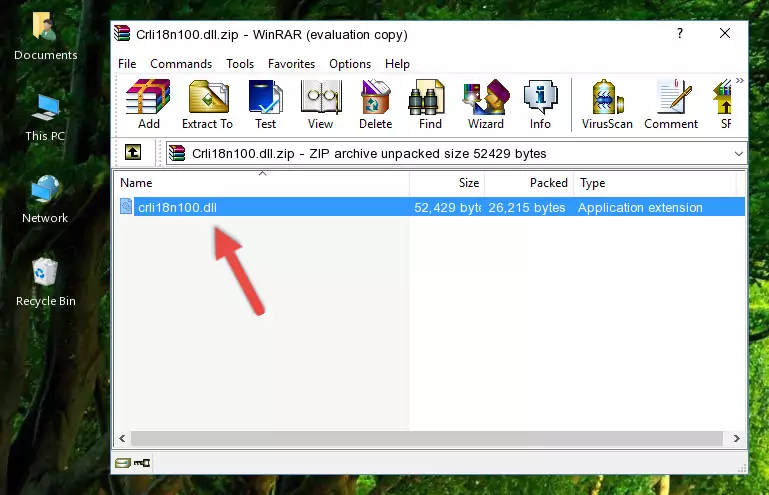Go up one folder level
The height and width of the screenshot is (495, 769).
coord(133,152)
